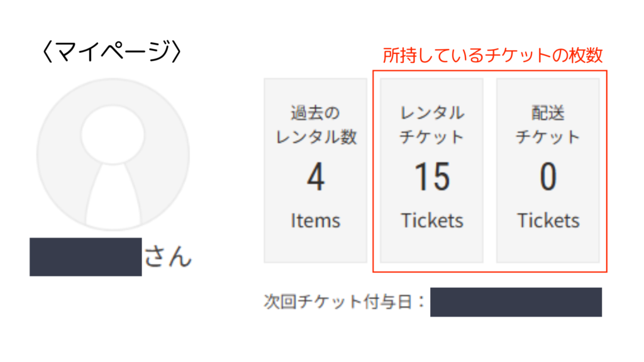The image size is (644, 362).
Task: Click the red annotation 所持しているチケットの枚数
Action: tap(494, 53)
